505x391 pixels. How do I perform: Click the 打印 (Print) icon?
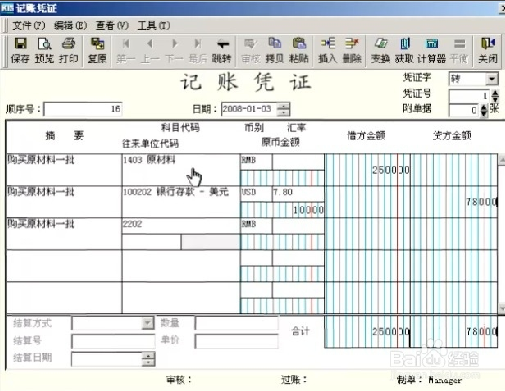click(68, 50)
